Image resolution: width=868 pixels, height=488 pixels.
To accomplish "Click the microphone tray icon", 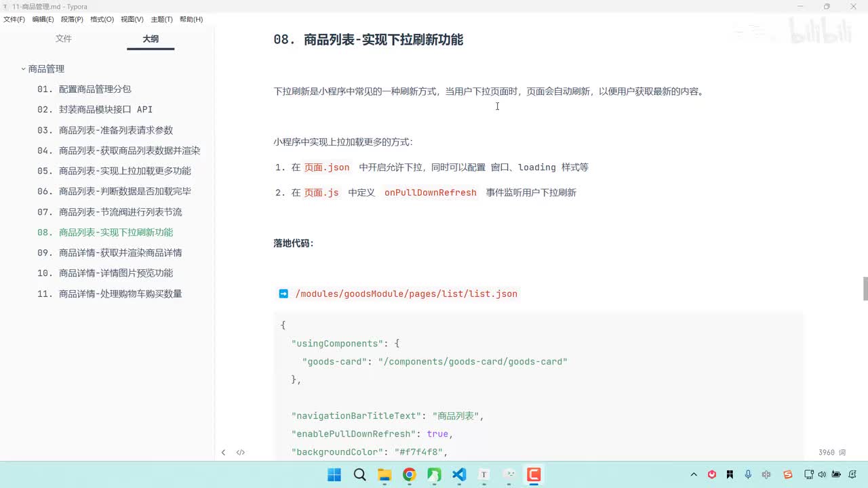I will pos(748,474).
